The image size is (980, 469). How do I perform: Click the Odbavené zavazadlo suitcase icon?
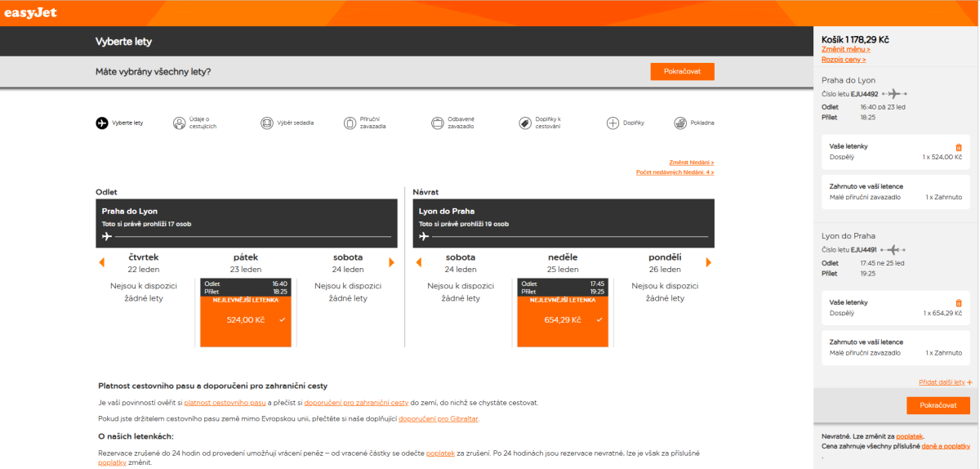(437, 123)
